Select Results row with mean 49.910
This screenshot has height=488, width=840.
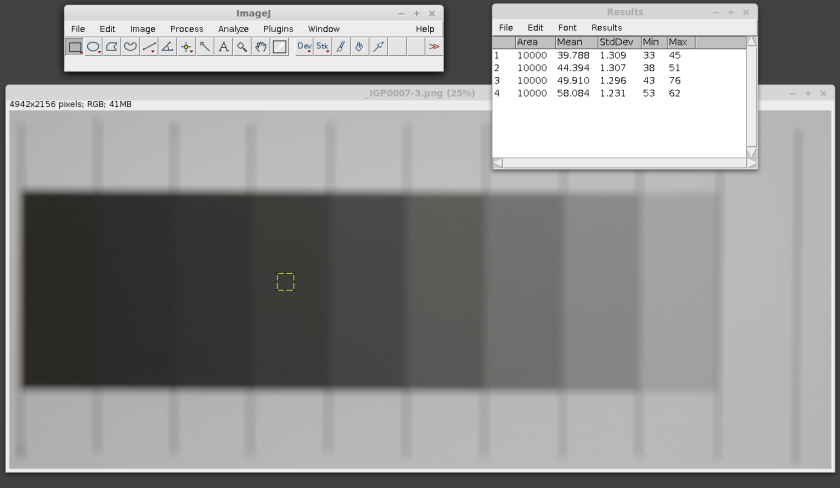click(x=619, y=81)
